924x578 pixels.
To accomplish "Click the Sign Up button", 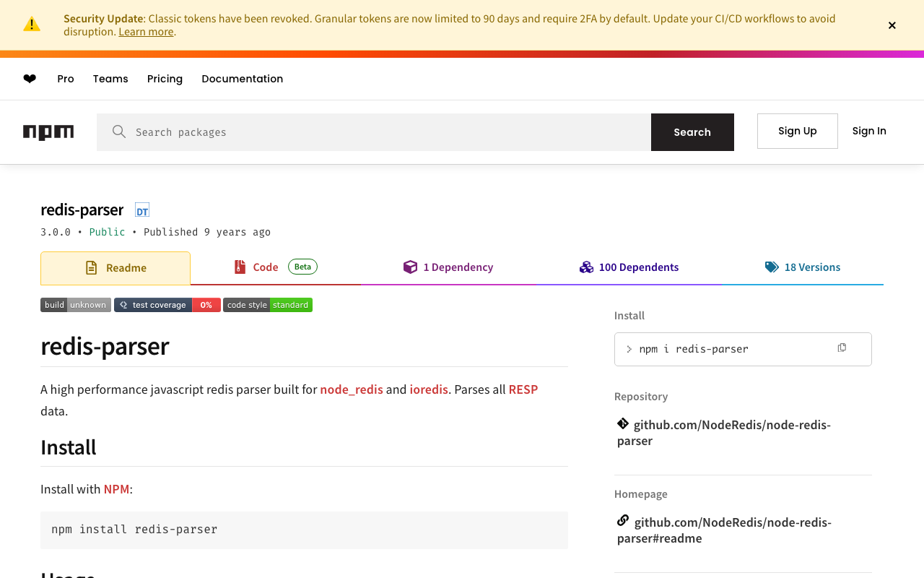I will coord(797,131).
